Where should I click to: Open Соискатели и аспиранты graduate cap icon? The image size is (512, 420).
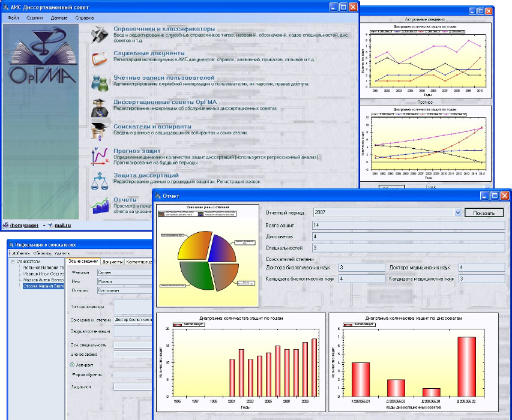click(x=100, y=132)
